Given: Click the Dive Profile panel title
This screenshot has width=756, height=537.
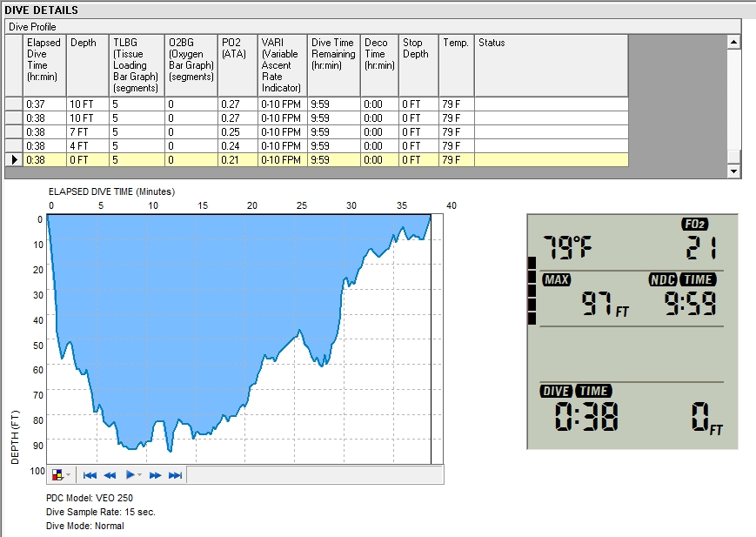Looking at the screenshot, I should 32,27.
